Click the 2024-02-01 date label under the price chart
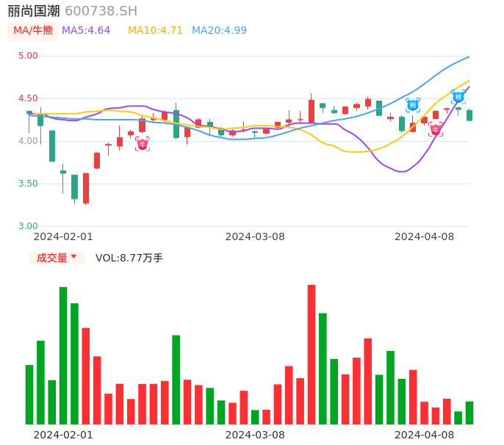This screenshot has height=445, width=504. pos(63,236)
